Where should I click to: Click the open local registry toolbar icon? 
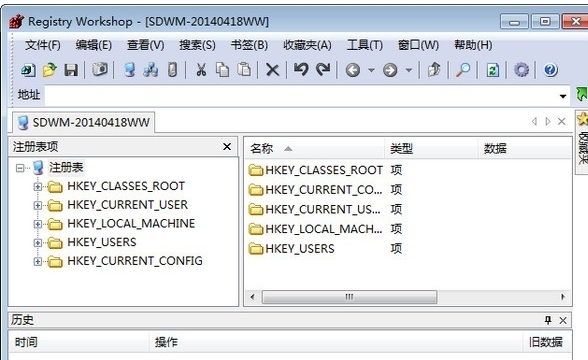(28, 70)
